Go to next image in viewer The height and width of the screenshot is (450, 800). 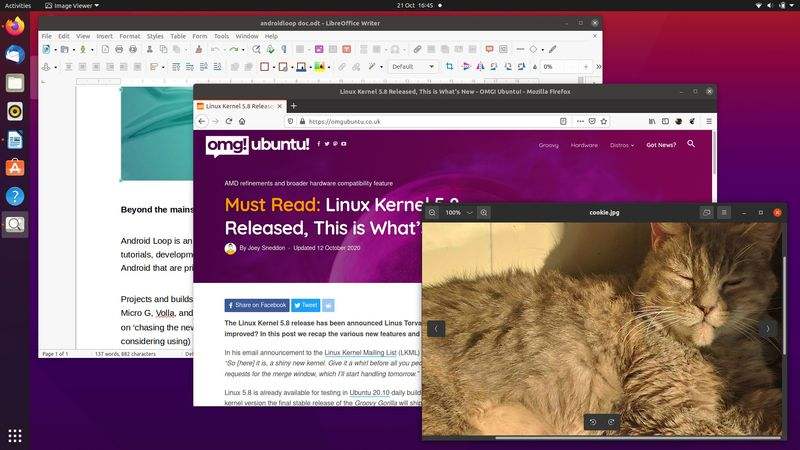767,329
